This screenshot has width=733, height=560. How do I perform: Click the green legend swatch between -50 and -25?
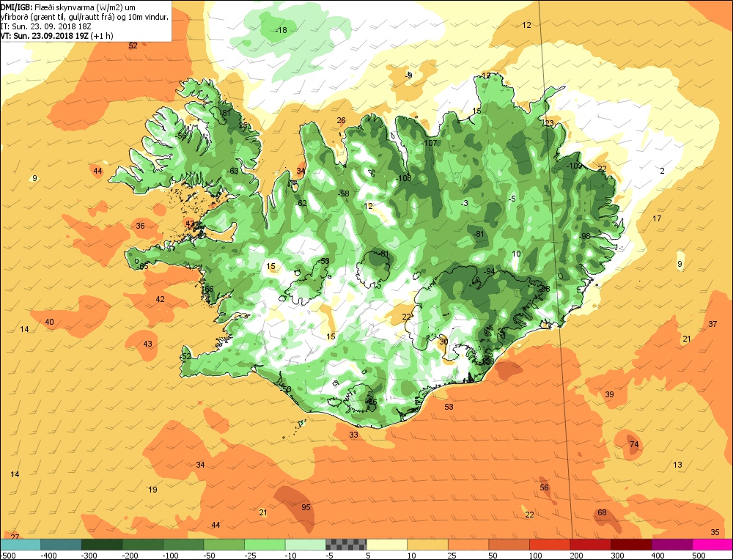(224, 544)
